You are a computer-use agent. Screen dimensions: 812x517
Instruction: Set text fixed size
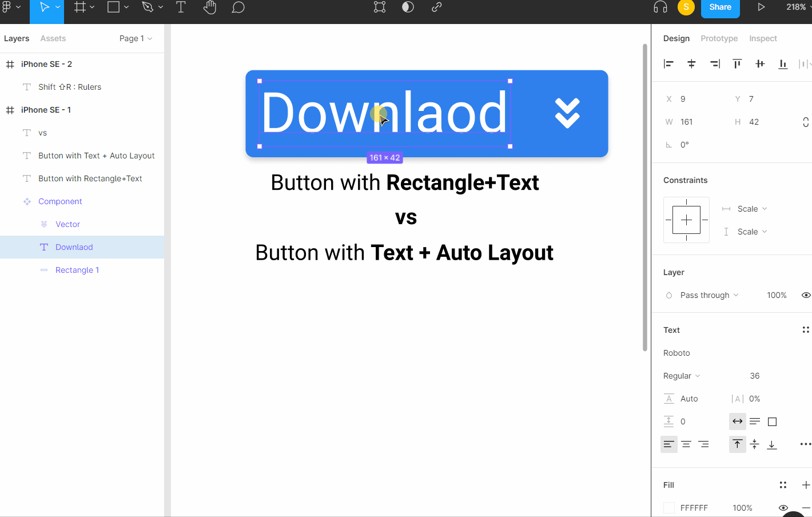coord(772,421)
